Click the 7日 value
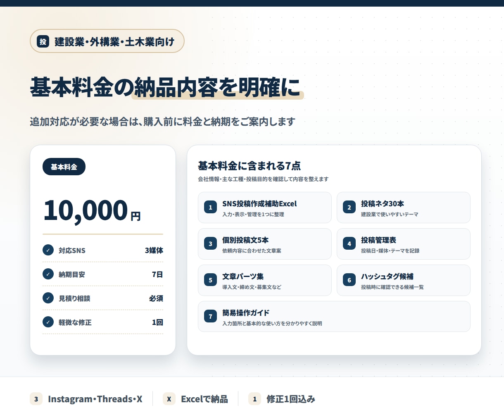Viewport: 504px width, 420px height. (157, 274)
